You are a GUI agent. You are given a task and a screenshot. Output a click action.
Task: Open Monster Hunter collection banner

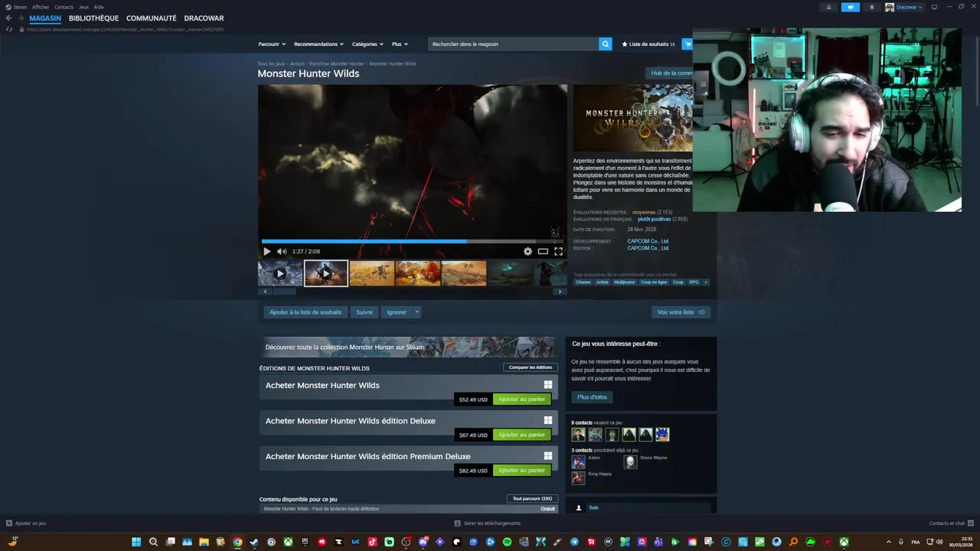[408, 347]
